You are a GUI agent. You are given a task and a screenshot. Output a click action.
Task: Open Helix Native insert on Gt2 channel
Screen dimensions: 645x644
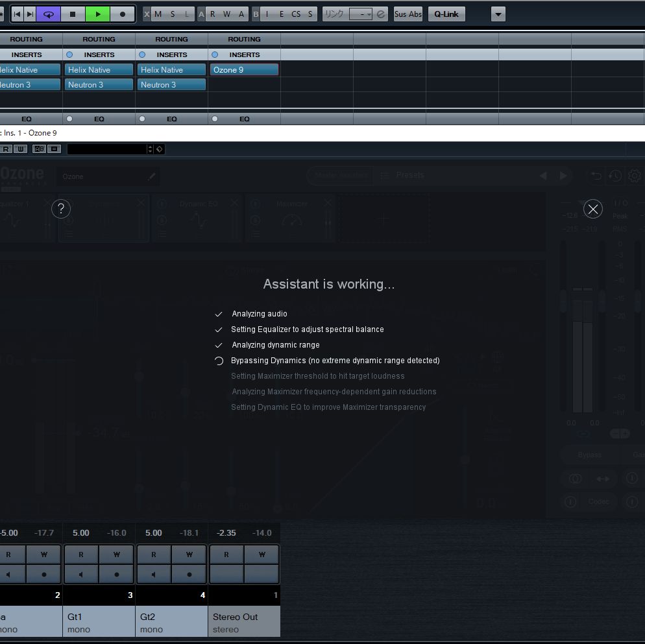click(171, 70)
